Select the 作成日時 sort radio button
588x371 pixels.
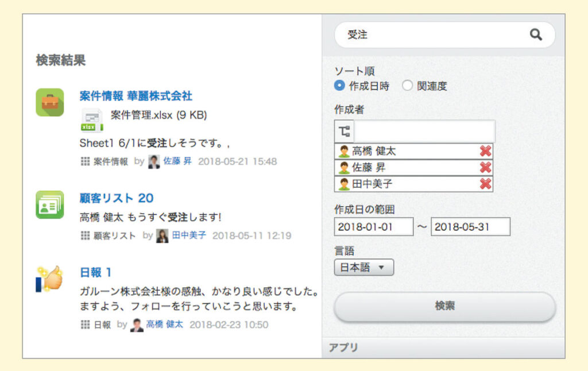tap(339, 84)
